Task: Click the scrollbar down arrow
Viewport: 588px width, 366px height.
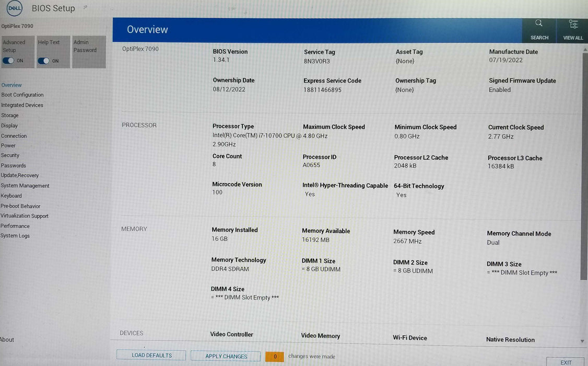Action: pyautogui.click(x=582, y=341)
